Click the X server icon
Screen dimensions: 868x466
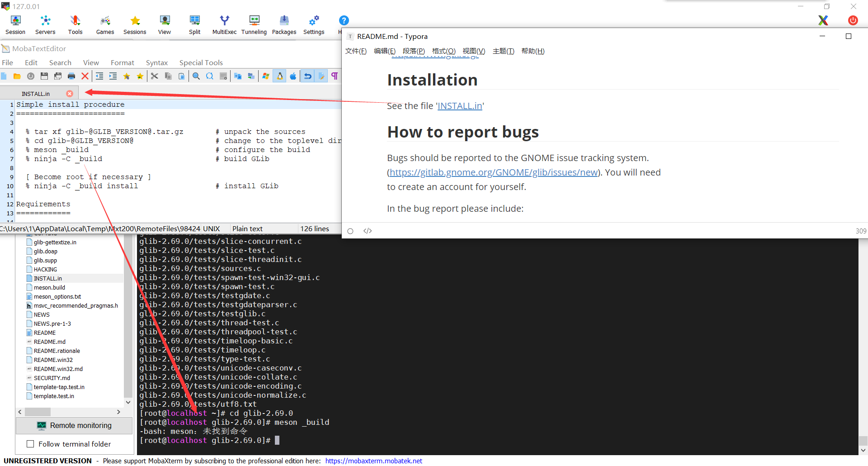coord(823,20)
